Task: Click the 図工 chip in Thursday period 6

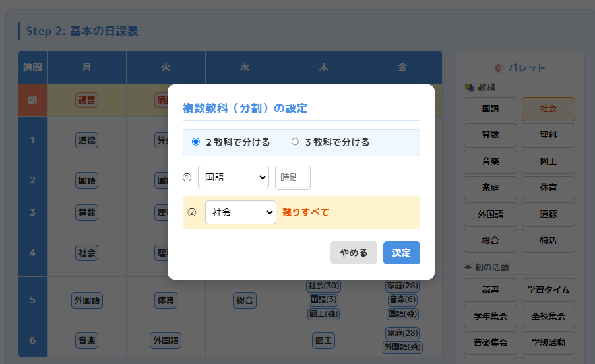Action: [x=324, y=340]
